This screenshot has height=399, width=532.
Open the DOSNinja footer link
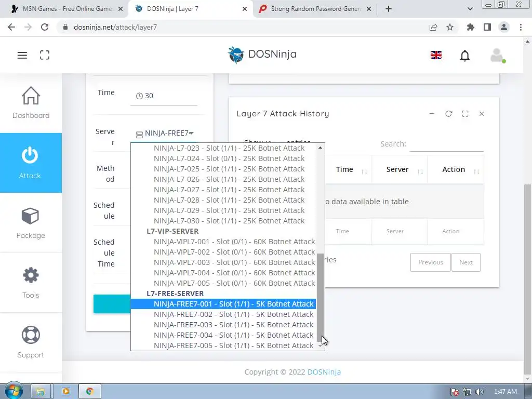(324, 372)
